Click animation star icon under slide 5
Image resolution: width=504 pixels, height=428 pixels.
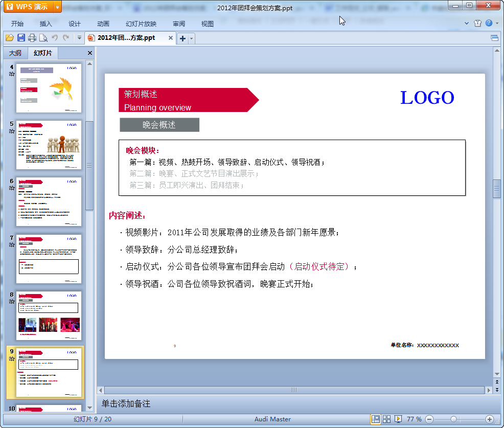12,131
